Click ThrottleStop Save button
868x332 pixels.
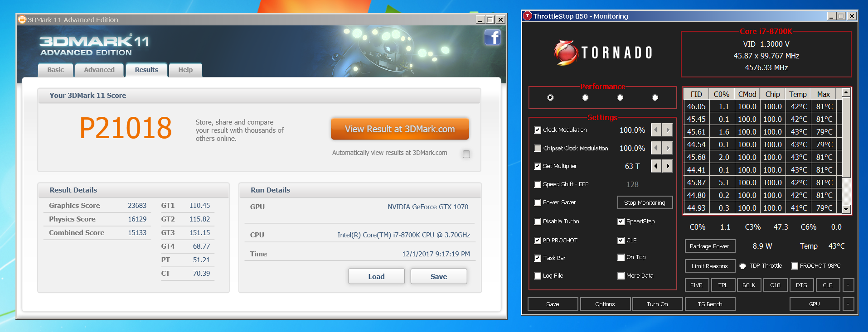[553, 304]
